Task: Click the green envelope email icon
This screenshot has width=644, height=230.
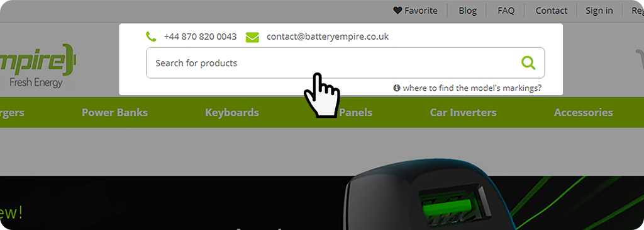Action: [x=252, y=37]
